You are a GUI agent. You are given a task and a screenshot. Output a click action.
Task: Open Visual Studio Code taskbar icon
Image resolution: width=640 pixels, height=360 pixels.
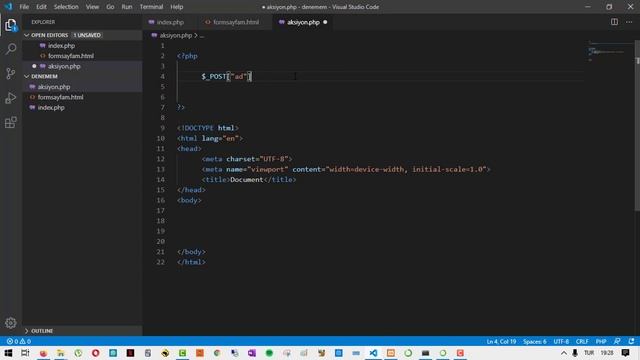(373, 353)
